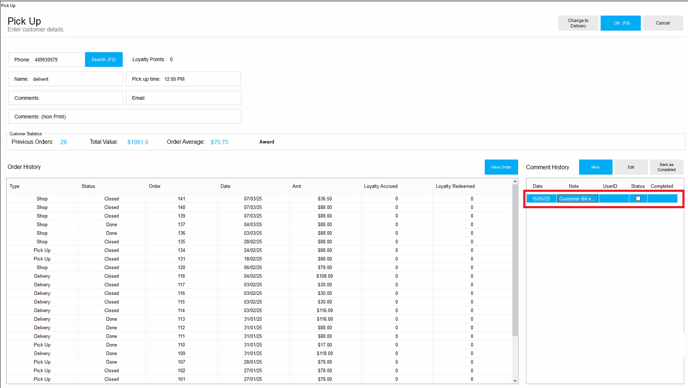Viewport: 688px width, 388px height.
Task: Sort by the Amt column header
Action: 325,187
